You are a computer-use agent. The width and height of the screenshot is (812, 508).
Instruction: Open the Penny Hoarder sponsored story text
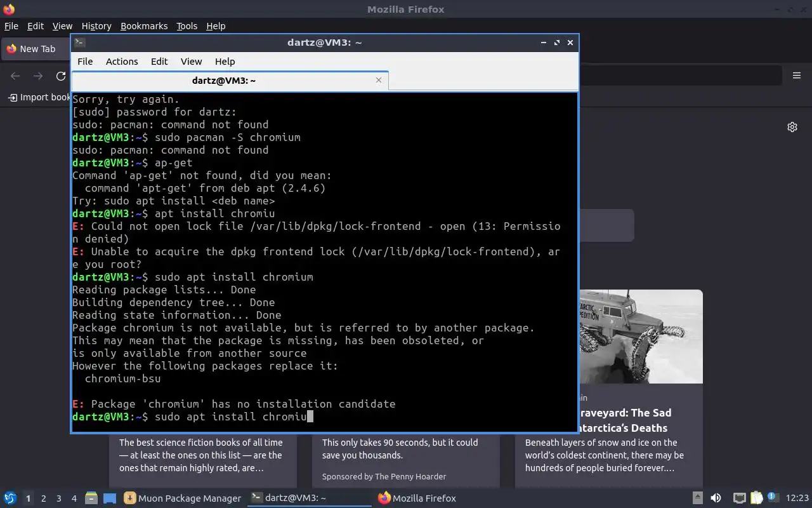pos(400,449)
